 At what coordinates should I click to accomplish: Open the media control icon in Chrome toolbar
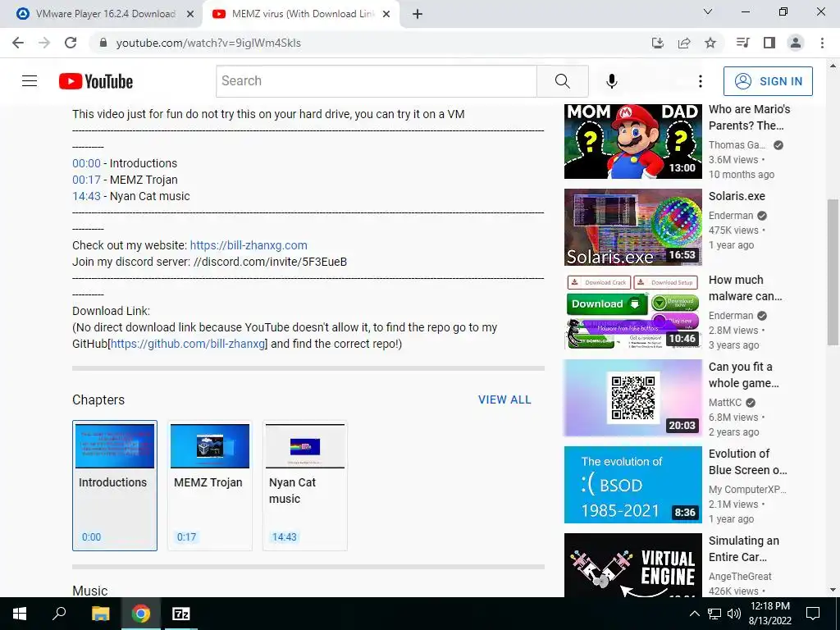coord(742,43)
